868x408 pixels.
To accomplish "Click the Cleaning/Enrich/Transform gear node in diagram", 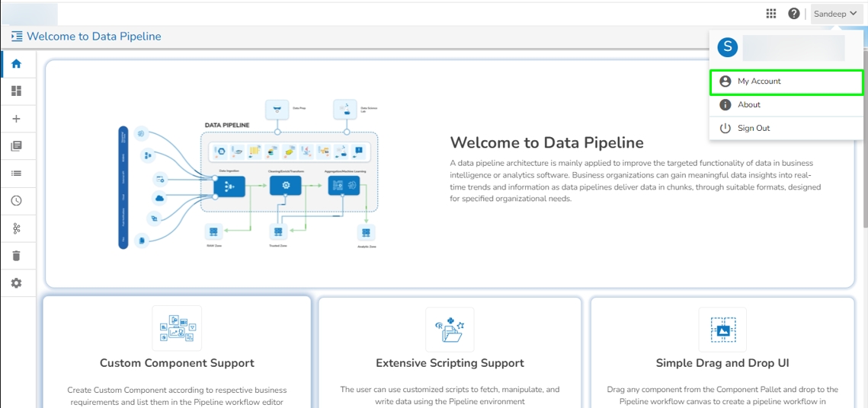I will 286,186.
